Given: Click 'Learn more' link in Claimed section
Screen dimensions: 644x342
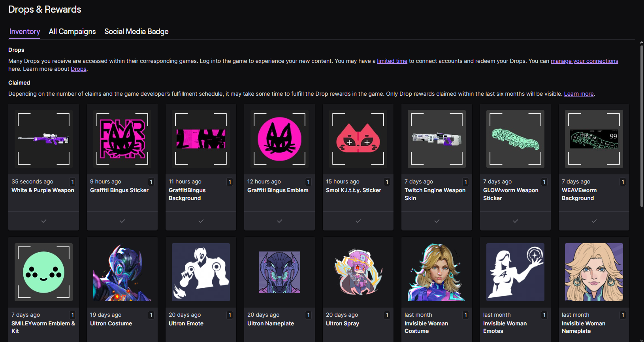Looking at the screenshot, I should point(579,94).
